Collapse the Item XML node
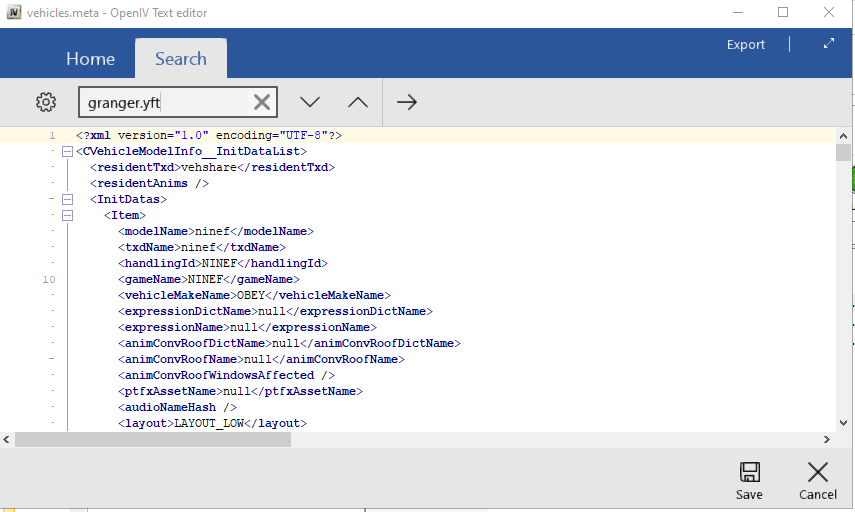The width and height of the screenshot is (855, 512). (68, 215)
